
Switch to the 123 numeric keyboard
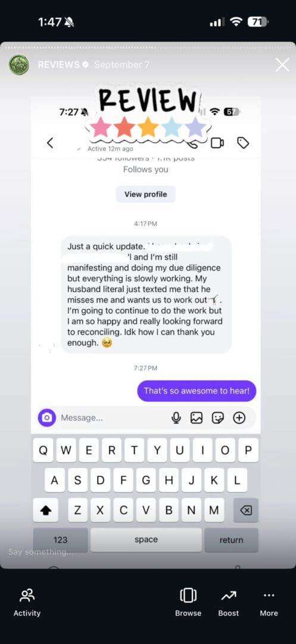(60, 540)
